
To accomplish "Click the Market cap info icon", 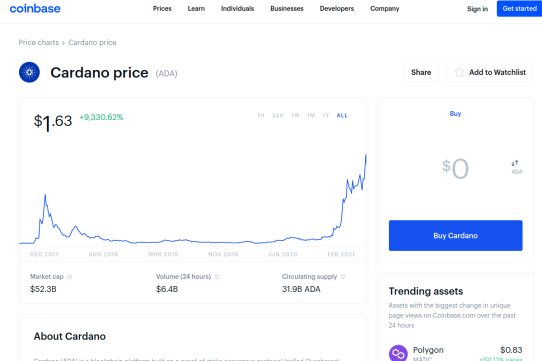I will click(x=69, y=277).
